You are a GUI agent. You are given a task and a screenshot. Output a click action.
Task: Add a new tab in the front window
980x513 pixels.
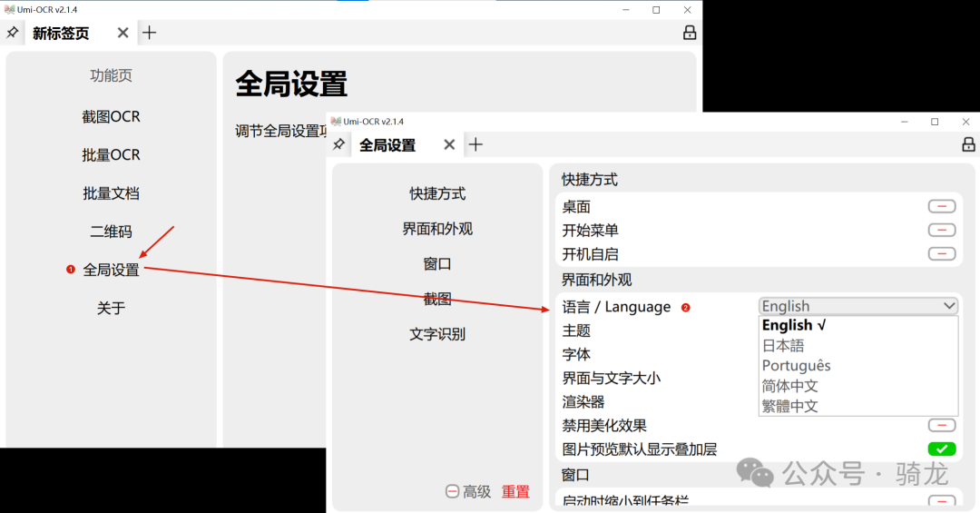475,144
